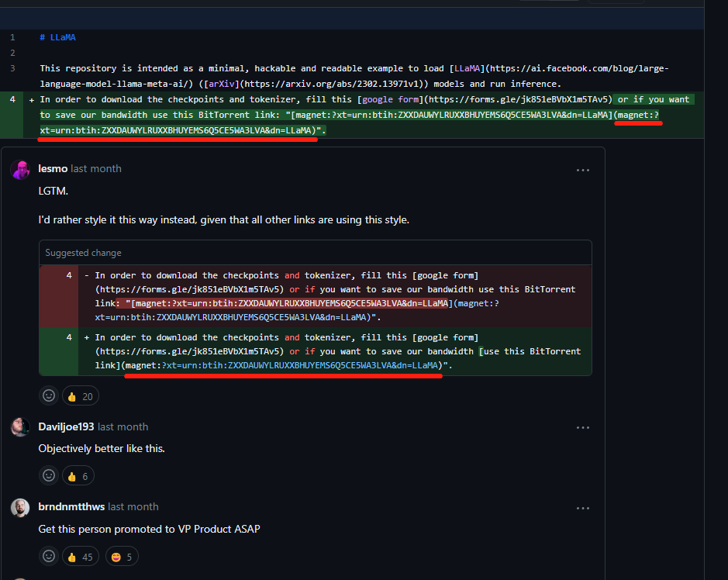
Task: Open the "last month" timestamp on brndnmtthws's comment
Action: (133, 506)
